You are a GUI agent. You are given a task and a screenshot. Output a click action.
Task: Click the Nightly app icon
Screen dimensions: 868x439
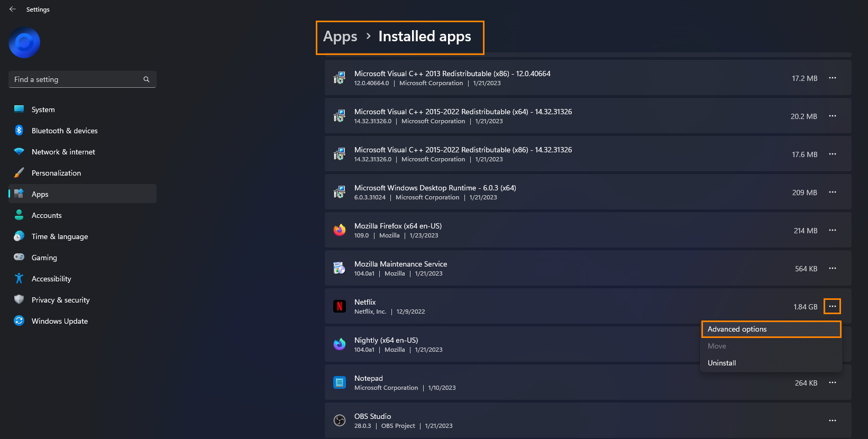click(x=340, y=344)
